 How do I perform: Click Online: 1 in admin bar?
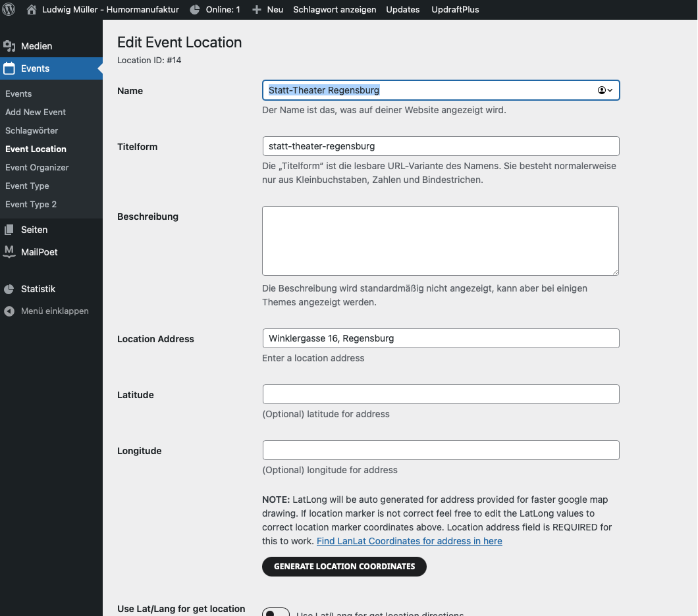(x=223, y=9)
